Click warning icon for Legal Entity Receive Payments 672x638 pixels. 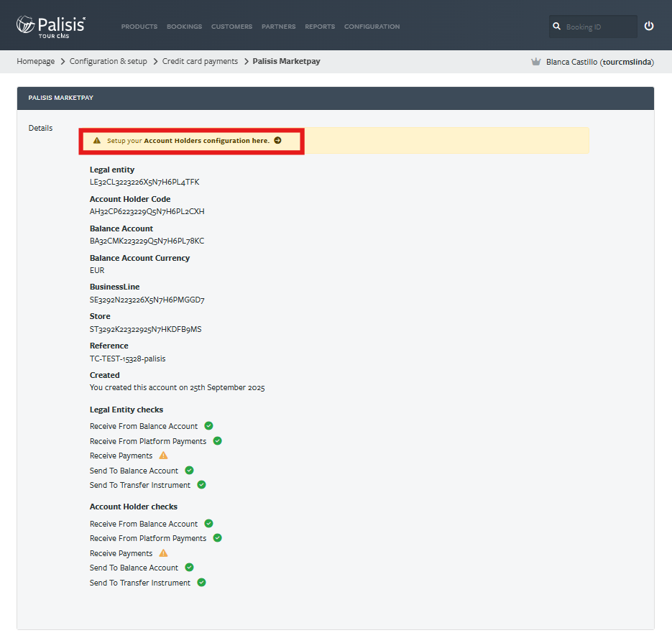pos(163,456)
